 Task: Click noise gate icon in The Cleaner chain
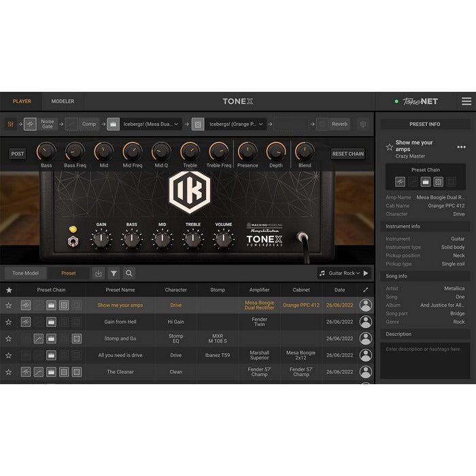point(26,372)
